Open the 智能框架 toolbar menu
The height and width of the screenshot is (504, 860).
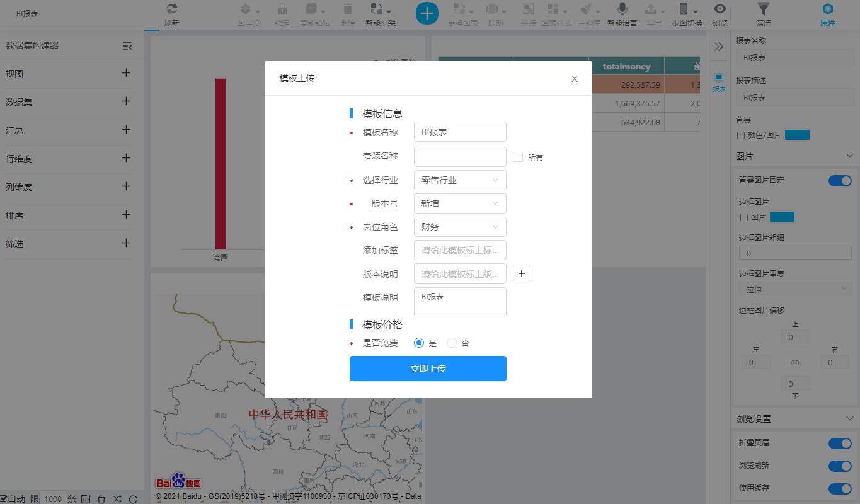381,14
